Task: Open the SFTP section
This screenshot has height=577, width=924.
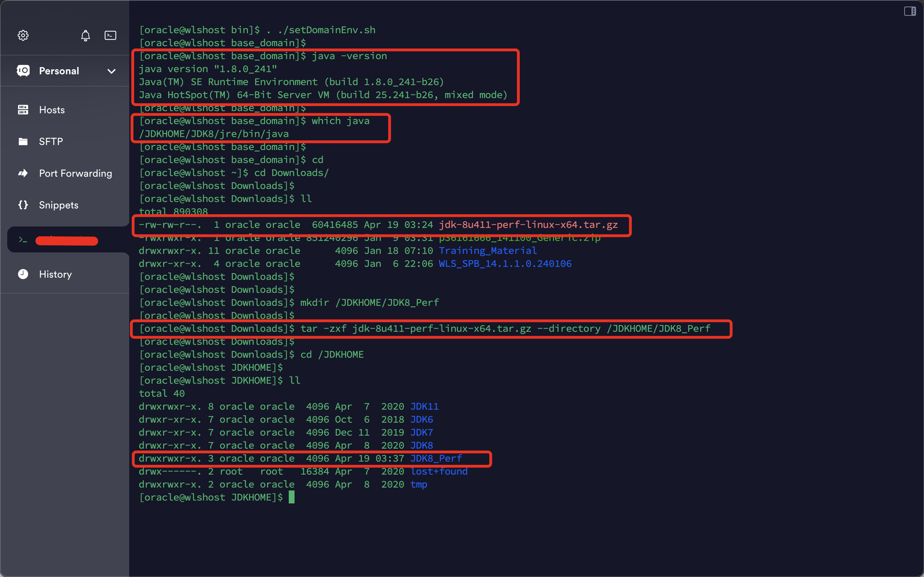Action: point(51,142)
